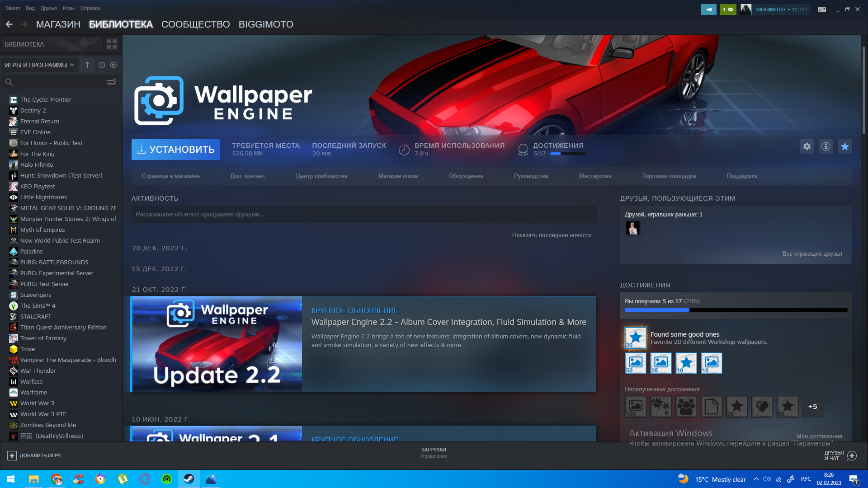Image resolution: width=868 pixels, height=488 pixels.
Task: Toggle ready-to-play filter icon
Action: pos(113,65)
